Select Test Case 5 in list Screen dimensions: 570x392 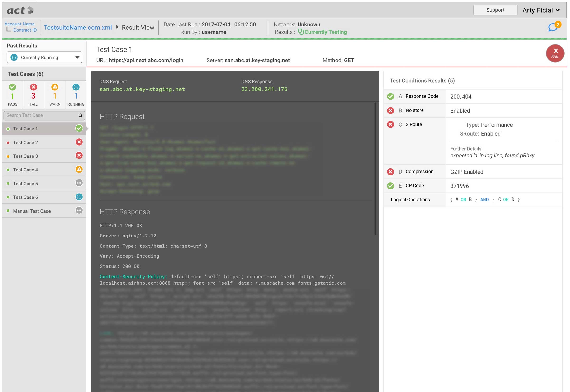click(x=26, y=184)
